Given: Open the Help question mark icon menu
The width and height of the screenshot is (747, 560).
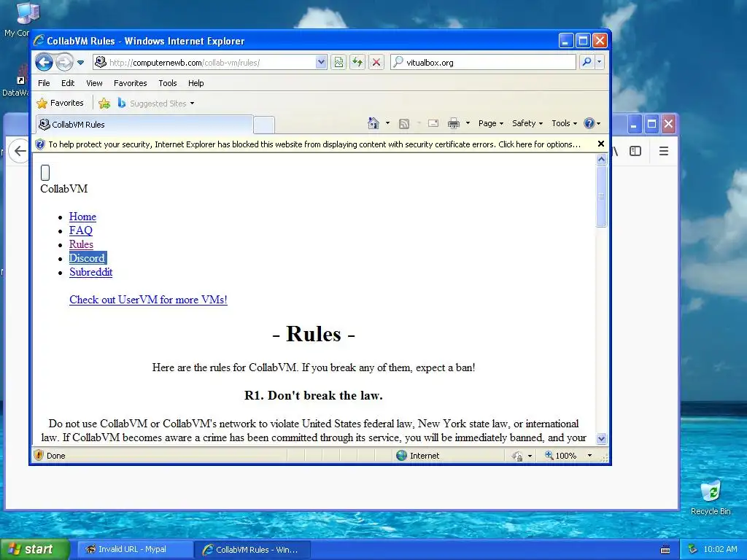Looking at the screenshot, I should 592,123.
